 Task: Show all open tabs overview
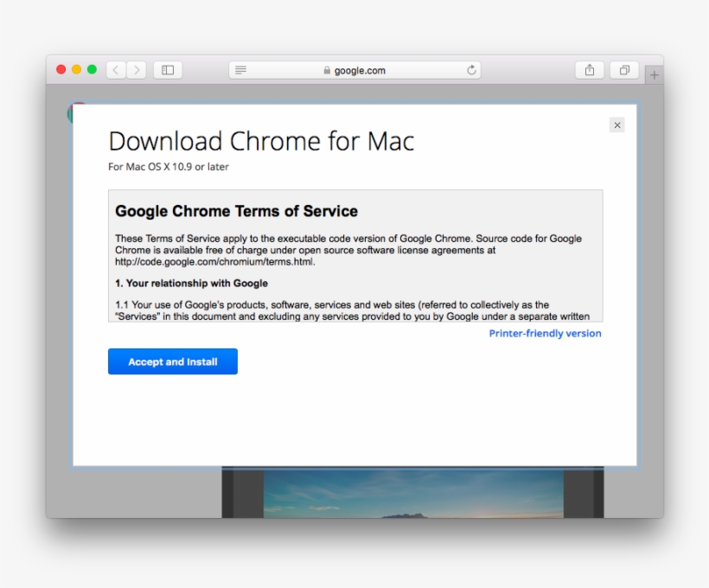coord(623,70)
